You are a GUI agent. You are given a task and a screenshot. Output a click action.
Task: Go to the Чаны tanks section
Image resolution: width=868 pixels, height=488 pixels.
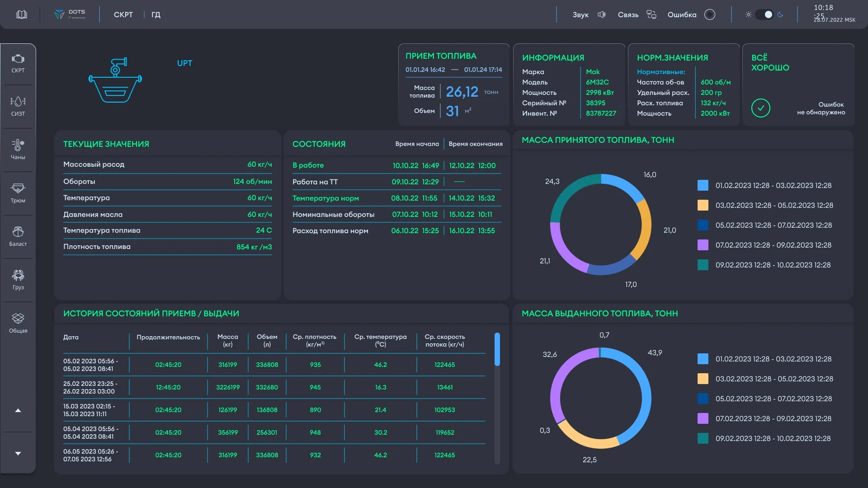(x=18, y=150)
